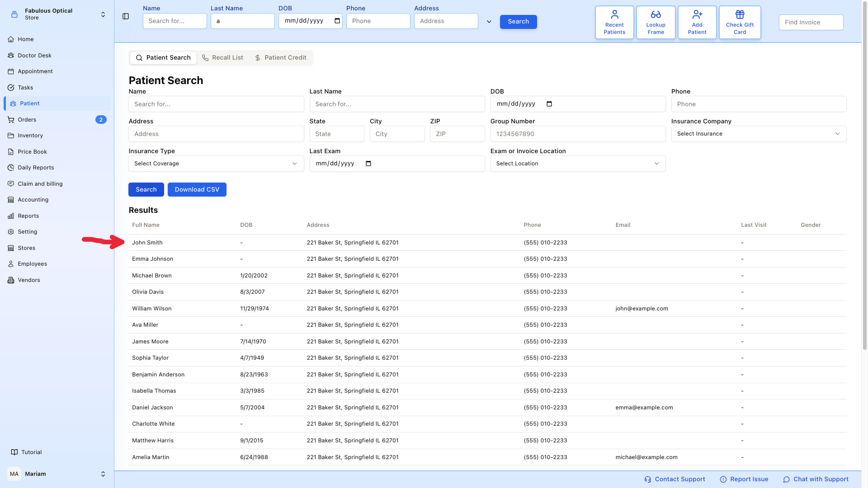Click the Check Gift Card button
The image size is (868, 488).
pyautogui.click(x=740, y=22)
